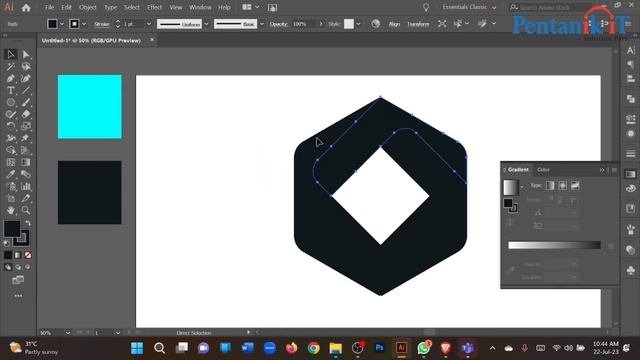This screenshot has height=360, width=640.
Task: Set paint mode to Color
Action: pyautogui.click(x=8, y=255)
